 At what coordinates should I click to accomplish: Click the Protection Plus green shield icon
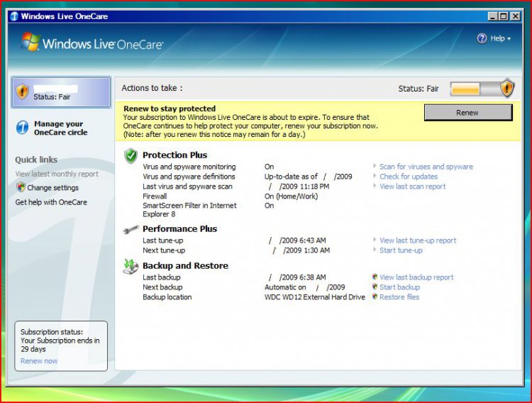131,156
